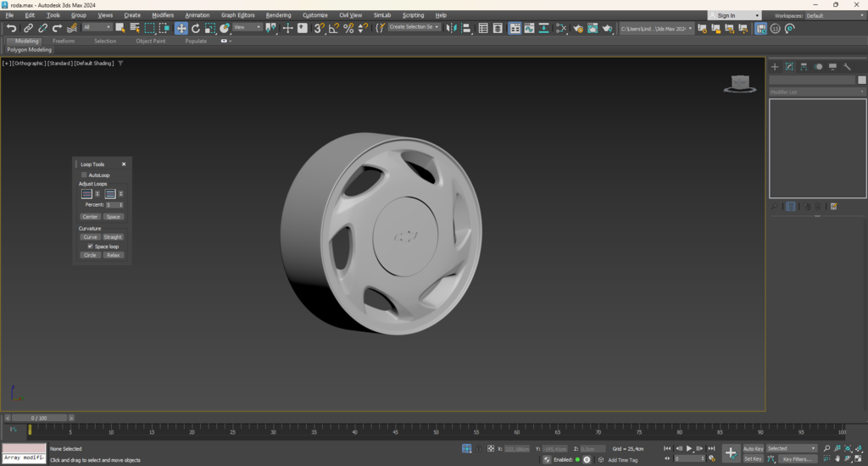This screenshot has height=466, width=868.
Task: Click the Circle button in Loop Tools
Action: (90, 255)
